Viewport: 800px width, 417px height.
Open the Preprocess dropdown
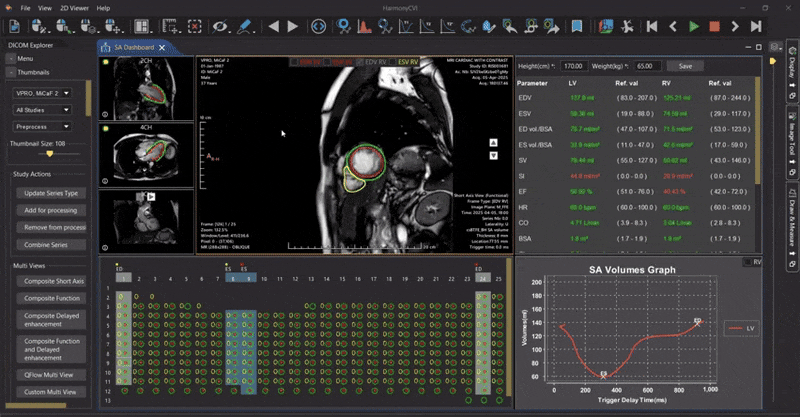click(42, 127)
